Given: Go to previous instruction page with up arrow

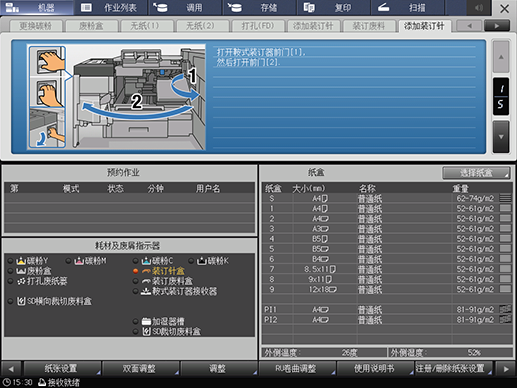Looking at the screenshot, I should (501, 57).
